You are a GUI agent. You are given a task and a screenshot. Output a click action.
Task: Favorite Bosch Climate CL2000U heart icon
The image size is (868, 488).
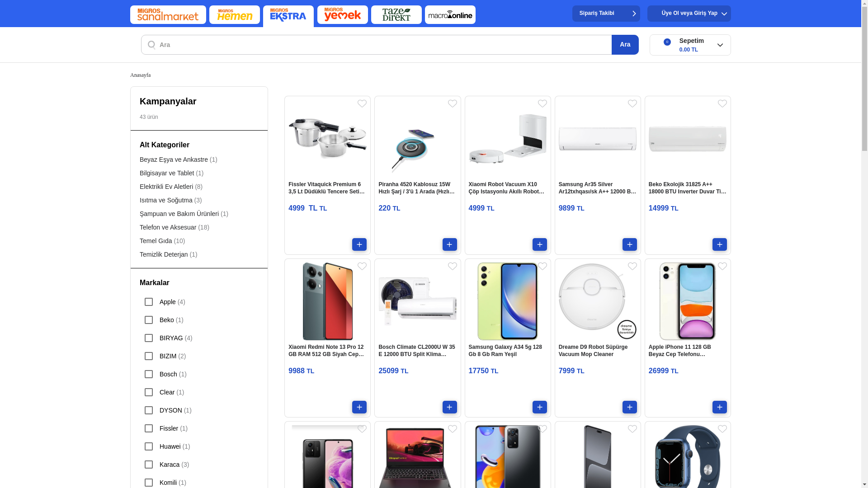453,267
